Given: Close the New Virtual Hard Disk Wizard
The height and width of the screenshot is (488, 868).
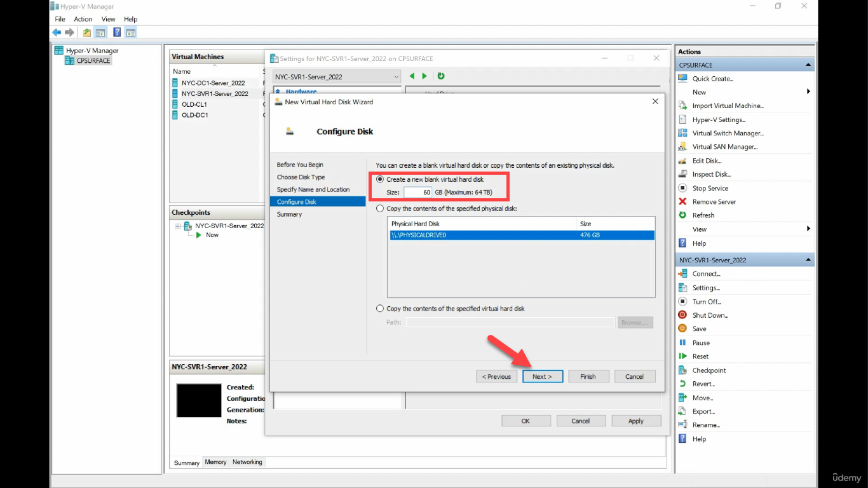Looking at the screenshot, I should pos(655,102).
